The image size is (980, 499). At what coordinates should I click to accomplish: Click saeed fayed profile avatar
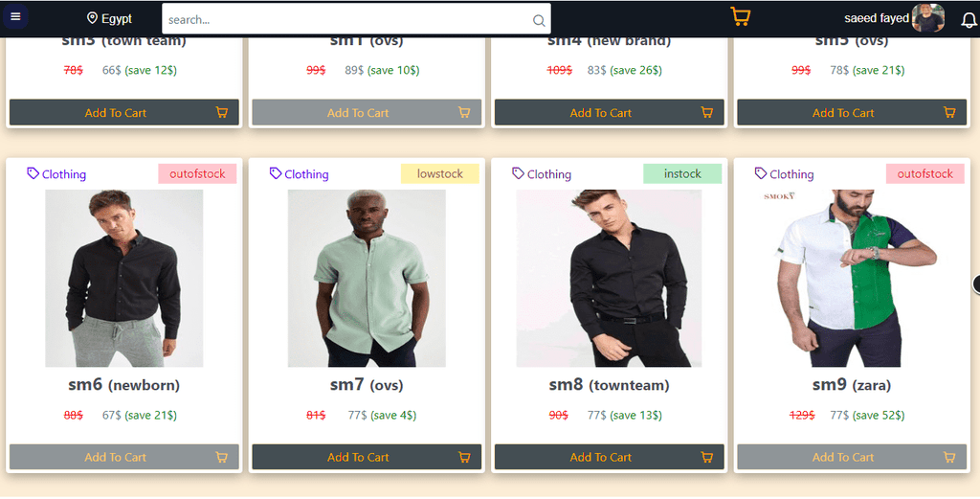[928, 18]
